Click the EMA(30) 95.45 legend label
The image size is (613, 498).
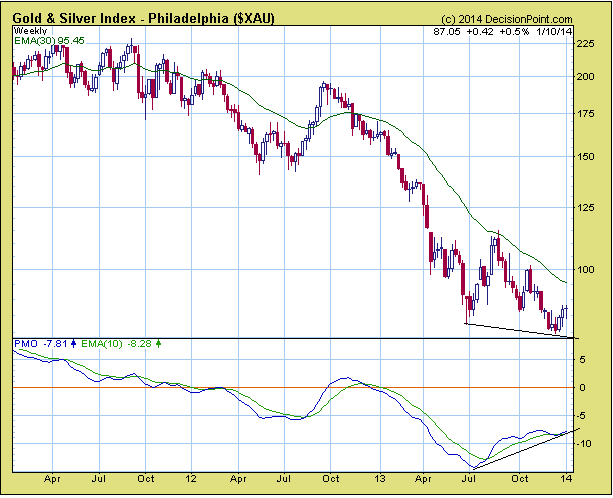[46, 42]
